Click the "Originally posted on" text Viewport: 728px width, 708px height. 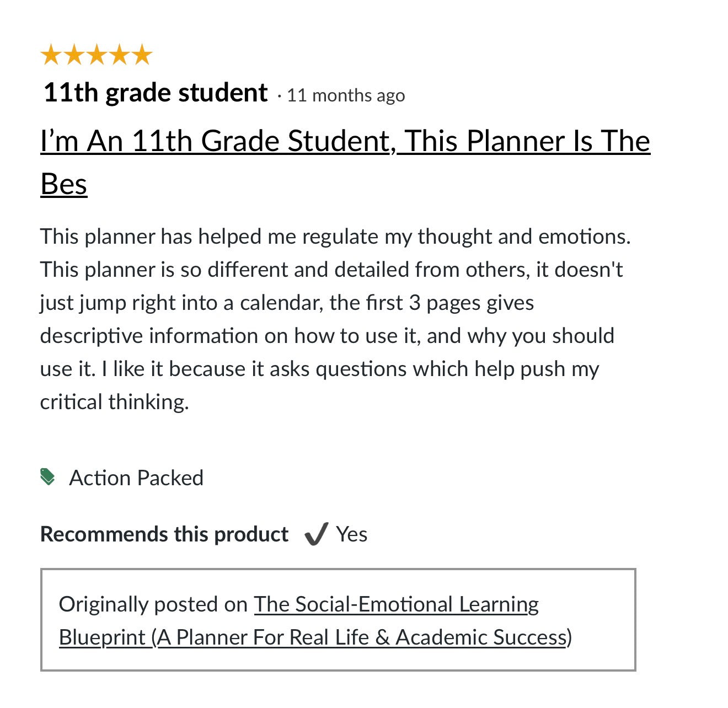(x=153, y=605)
